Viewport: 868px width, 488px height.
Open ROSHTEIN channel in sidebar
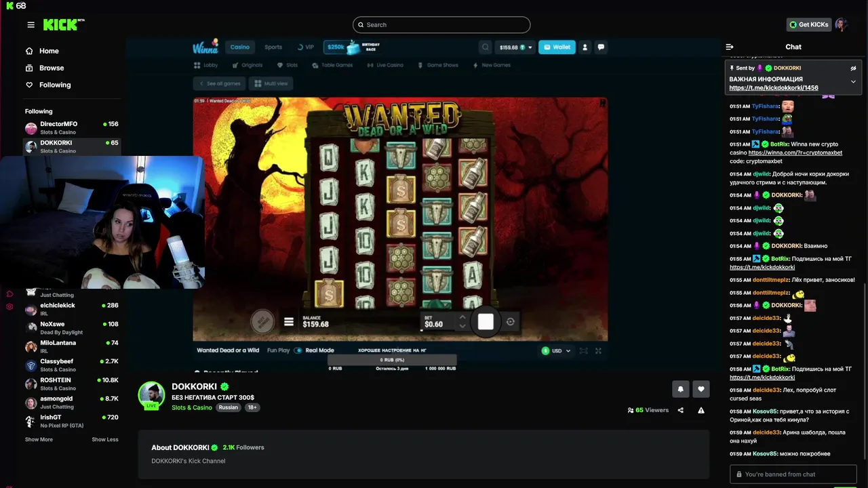72,384
